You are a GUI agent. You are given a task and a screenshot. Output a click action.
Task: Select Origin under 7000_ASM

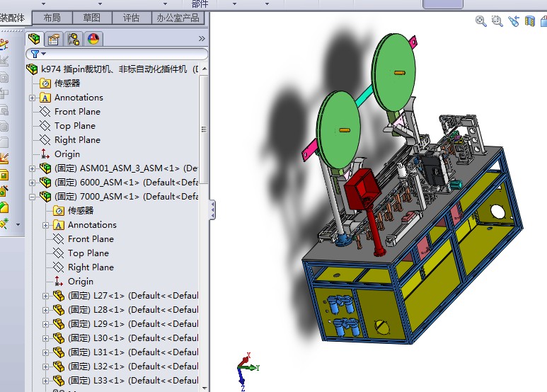click(x=80, y=282)
